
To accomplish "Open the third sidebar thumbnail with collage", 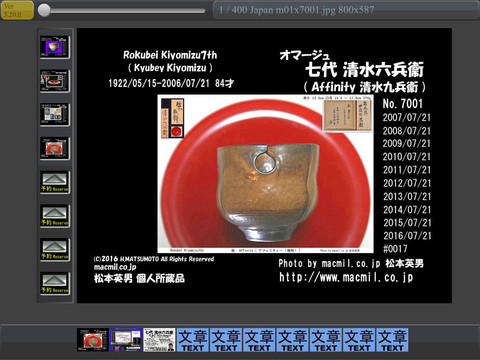I will 55,114.
